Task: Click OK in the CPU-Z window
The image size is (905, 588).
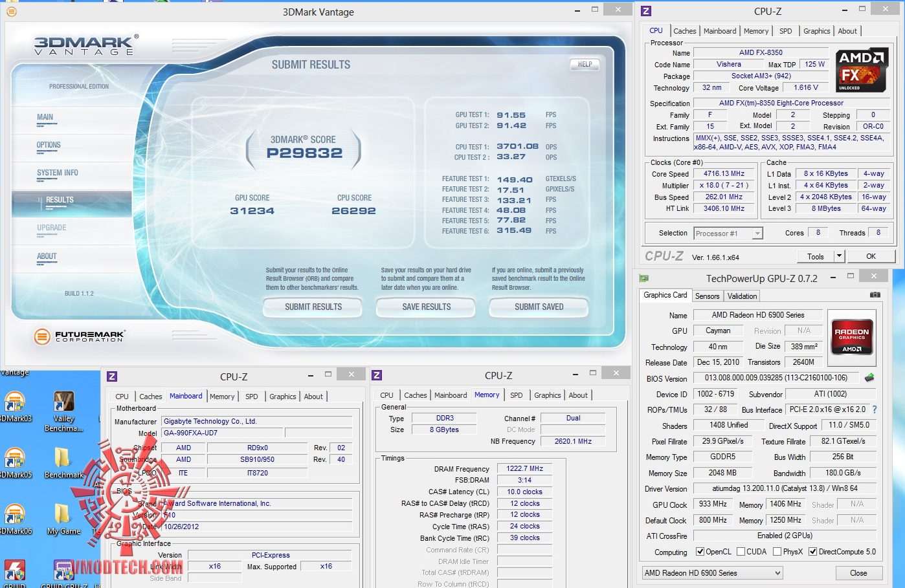Action: point(871,256)
